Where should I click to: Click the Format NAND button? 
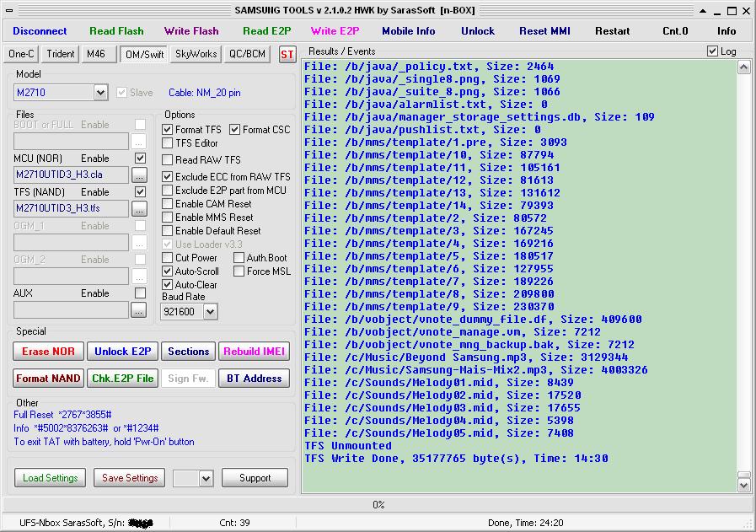[48, 379]
